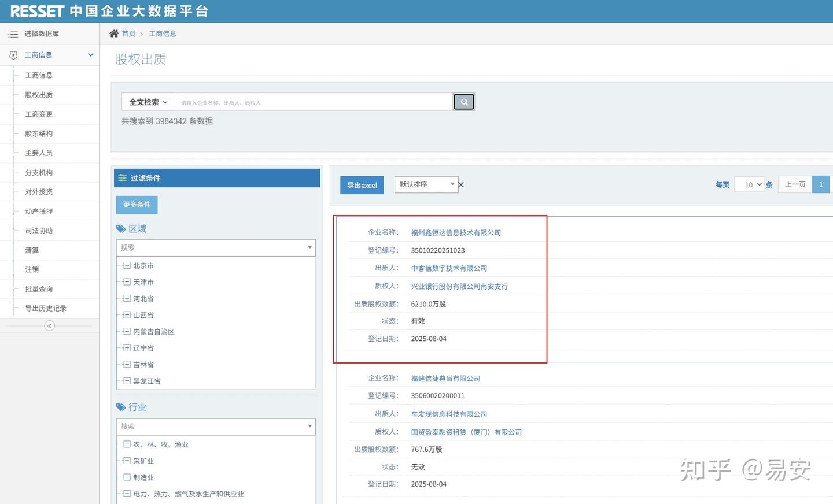This screenshot has width=833, height=504.
Task: Open the 全文检索 search type dropdown
Action: tap(147, 101)
